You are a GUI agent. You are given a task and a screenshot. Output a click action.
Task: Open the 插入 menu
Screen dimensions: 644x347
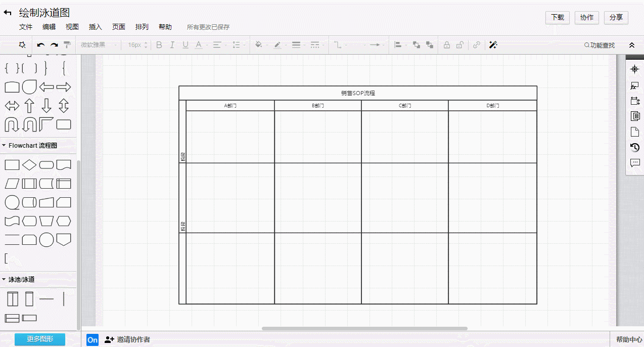tap(95, 27)
